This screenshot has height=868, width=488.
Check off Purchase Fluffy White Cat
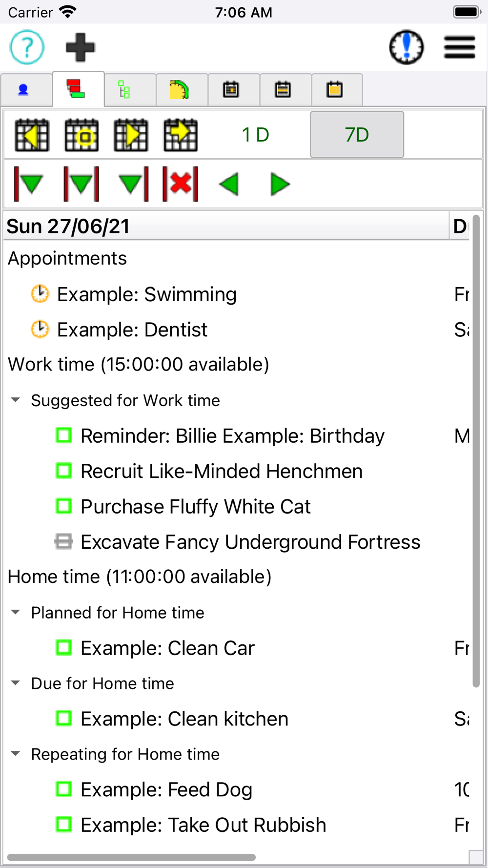63,506
